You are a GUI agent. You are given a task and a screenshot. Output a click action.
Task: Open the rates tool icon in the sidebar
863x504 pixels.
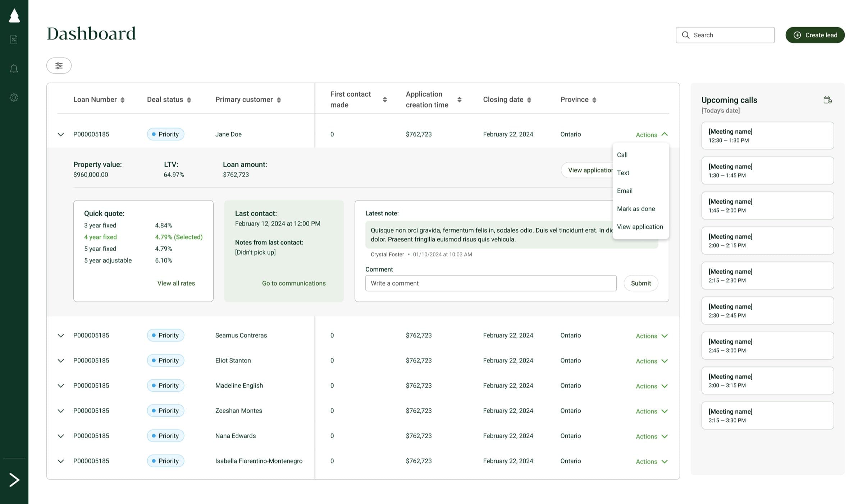pyautogui.click(x=14, y=39)
